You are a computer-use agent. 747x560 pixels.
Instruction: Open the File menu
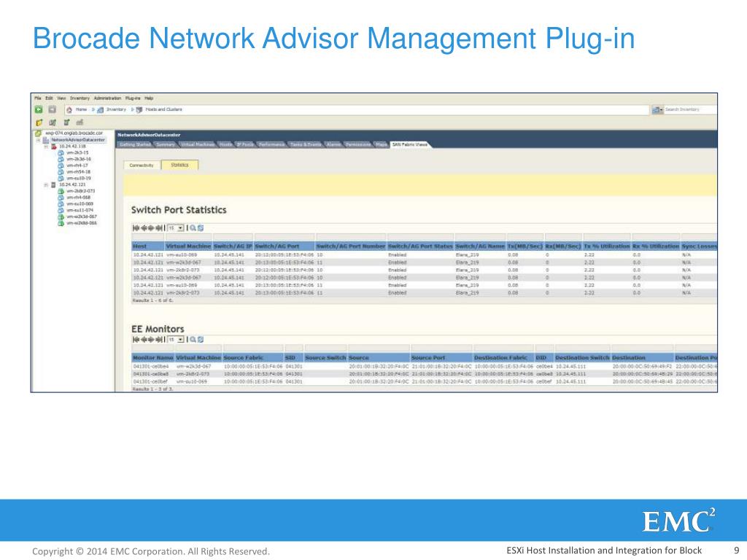coord(38,98)
